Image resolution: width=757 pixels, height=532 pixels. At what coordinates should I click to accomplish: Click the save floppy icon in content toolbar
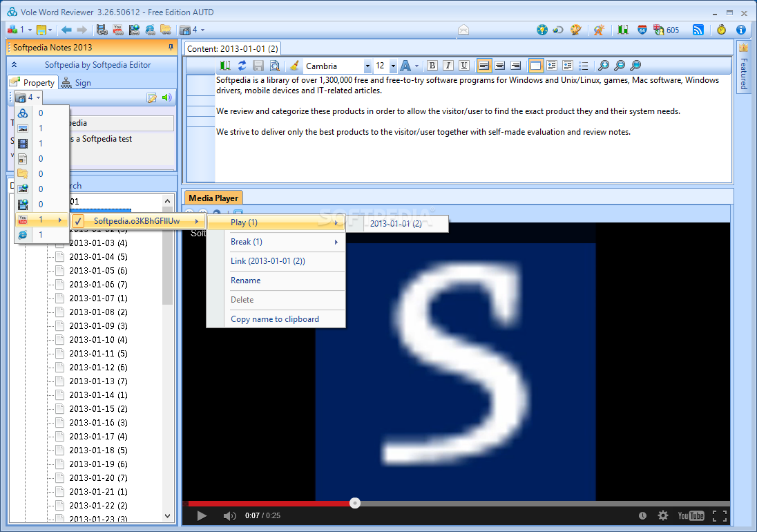[258, 66]
